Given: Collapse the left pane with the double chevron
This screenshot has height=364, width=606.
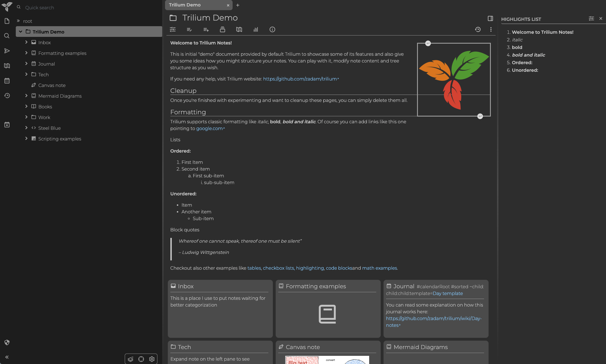Looking at the screenshot, I should click(7, 357).
